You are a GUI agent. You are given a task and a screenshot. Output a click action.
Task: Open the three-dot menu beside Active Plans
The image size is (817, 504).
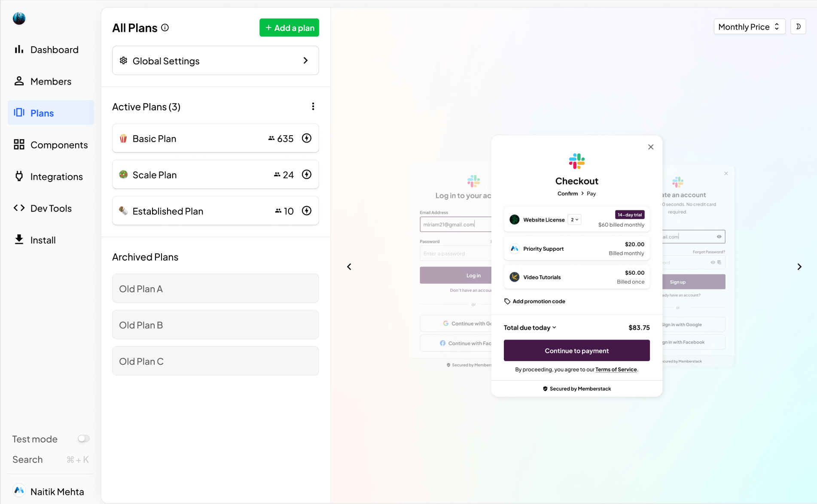tap(313, 106)
